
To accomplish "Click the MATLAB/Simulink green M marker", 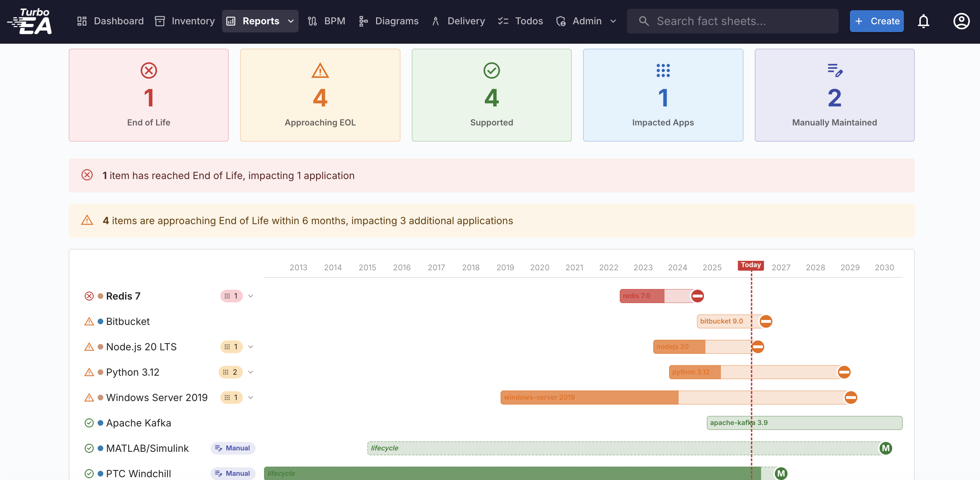I will coord(886,448).
